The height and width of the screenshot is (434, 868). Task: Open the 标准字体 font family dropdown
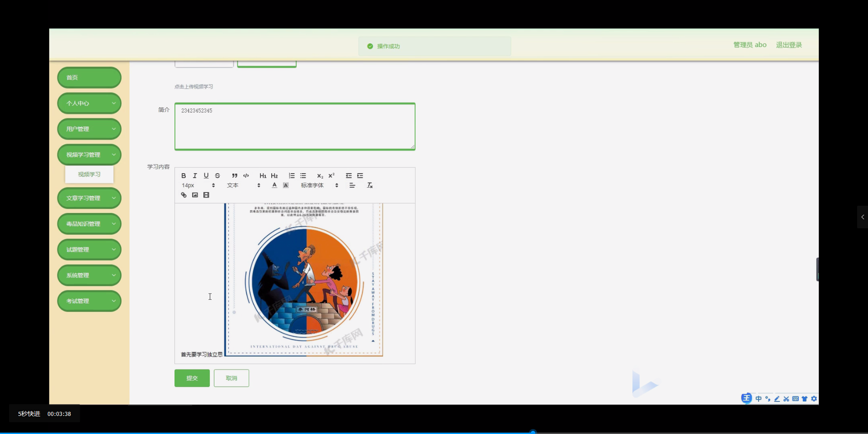320,185
